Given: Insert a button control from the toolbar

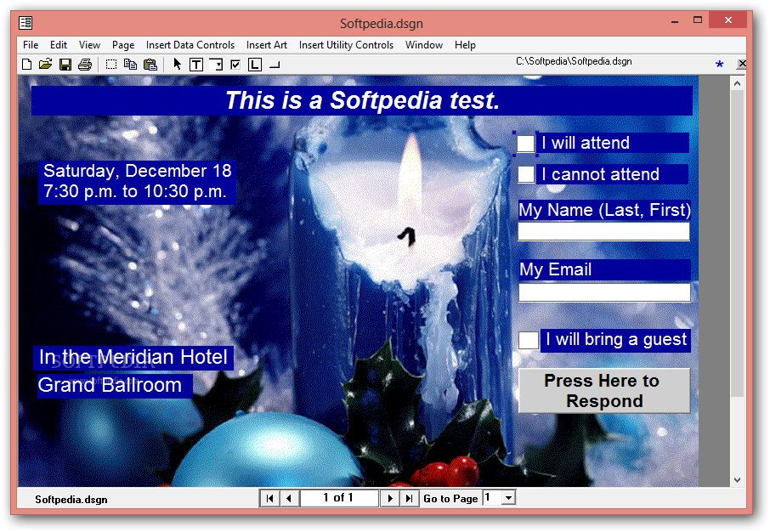Looking at the screenshot, I should coord(275,65).
